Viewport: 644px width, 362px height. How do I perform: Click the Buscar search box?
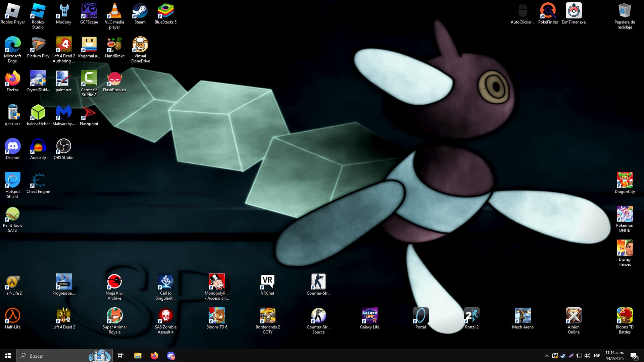[x=64, y=355]
